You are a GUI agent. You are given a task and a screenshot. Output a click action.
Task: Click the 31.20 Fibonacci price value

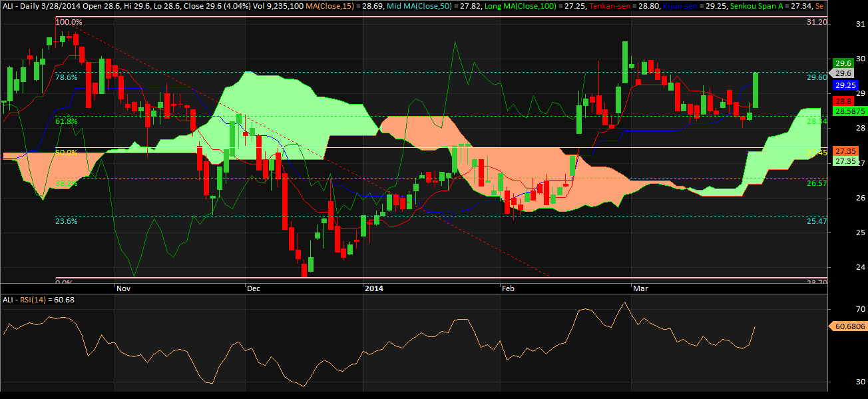coord(817,22)
